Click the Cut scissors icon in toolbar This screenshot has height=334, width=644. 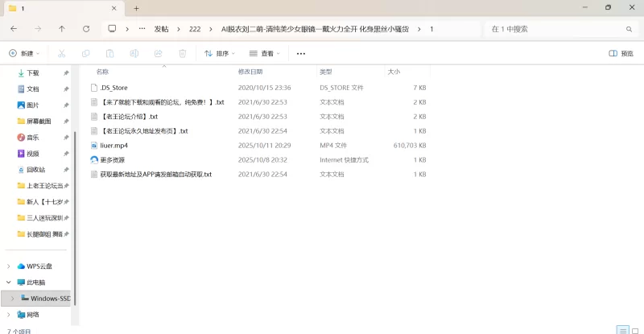[x=61, y=54]
